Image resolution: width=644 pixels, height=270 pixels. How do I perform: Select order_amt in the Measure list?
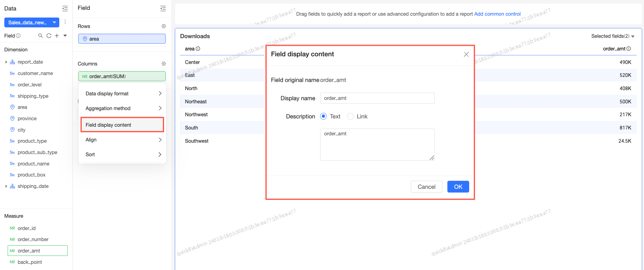click(x=37, y=251)
